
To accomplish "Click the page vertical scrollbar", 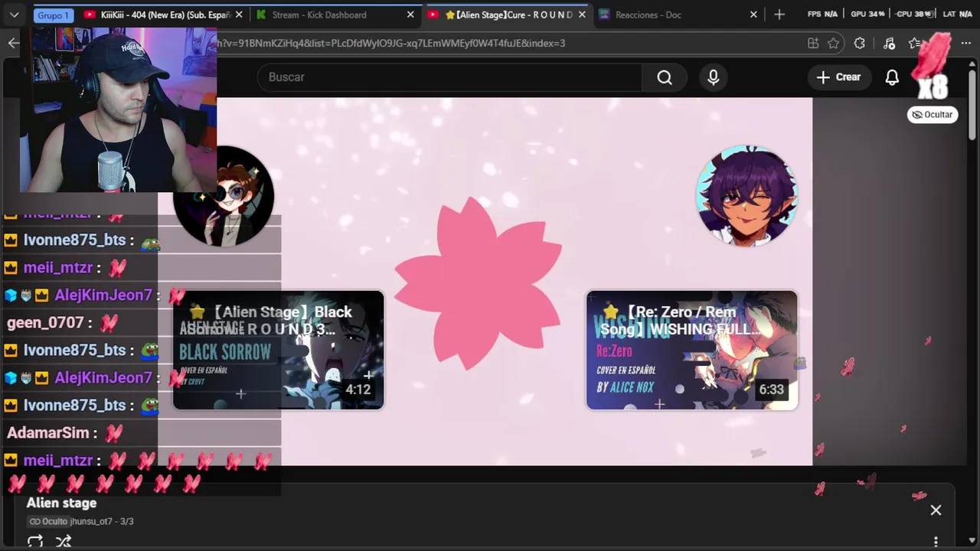I will click(x=973, y=105).
